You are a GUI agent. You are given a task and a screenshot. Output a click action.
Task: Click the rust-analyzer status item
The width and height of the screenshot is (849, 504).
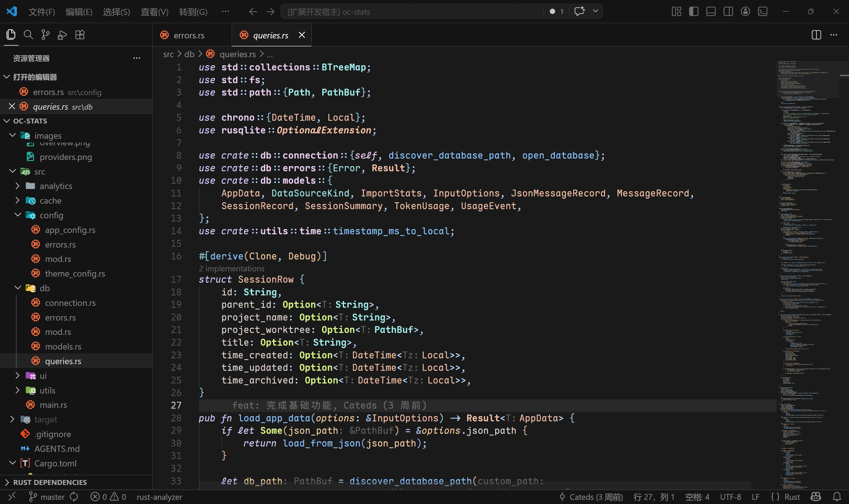tap(159, 497)
